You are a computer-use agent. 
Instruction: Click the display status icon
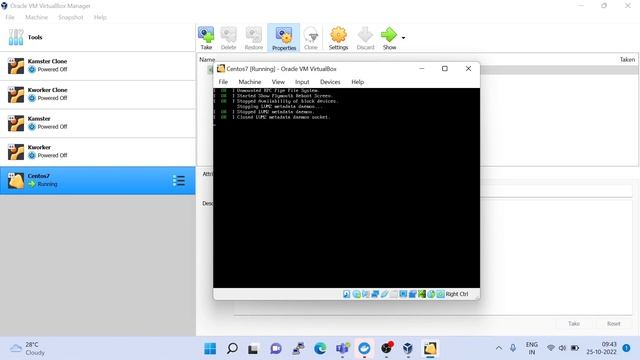pyautogui.click(x=403, y=294)
